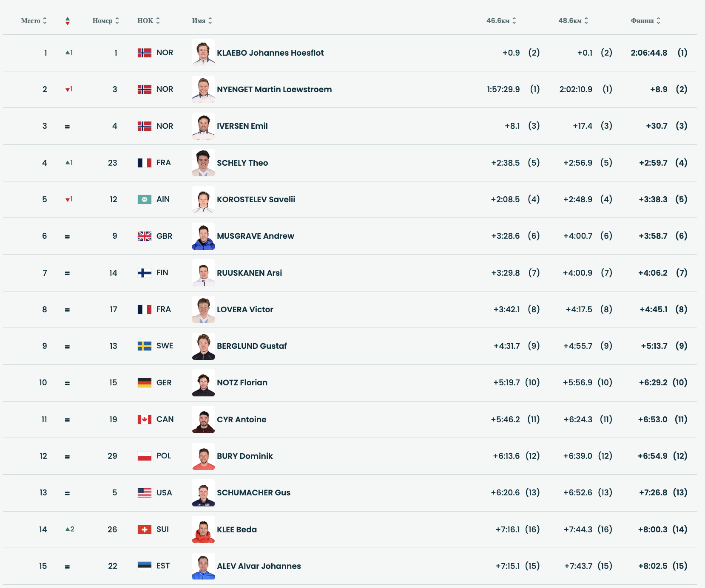Viewport: 705px width, 588px height.
Task: Click NOTZ Florian portrait thumbnail
Action: [203, 383]
